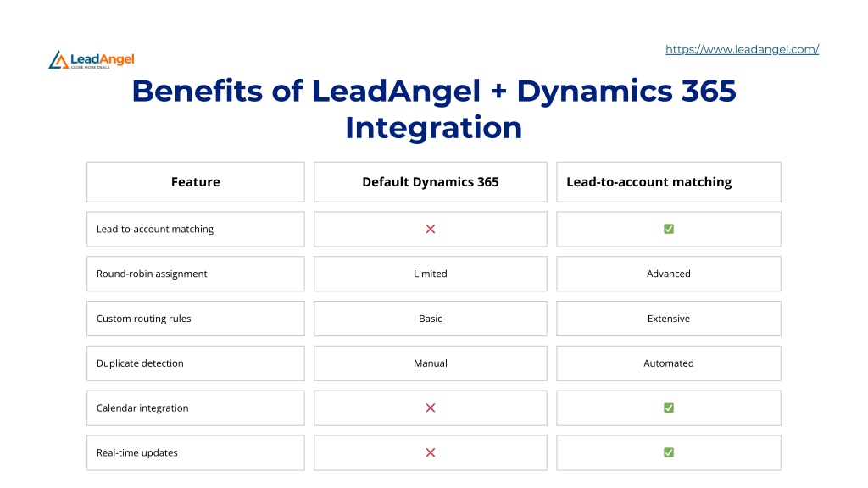Click the red X in Calendar integration row
The image size is (868, 488).
(x=430, y=408)
